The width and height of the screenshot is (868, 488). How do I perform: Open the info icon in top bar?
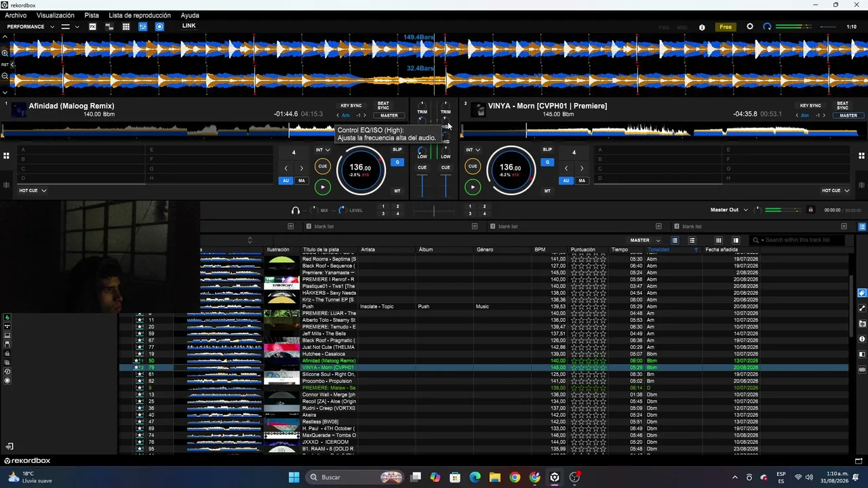[x=702, y=27]
